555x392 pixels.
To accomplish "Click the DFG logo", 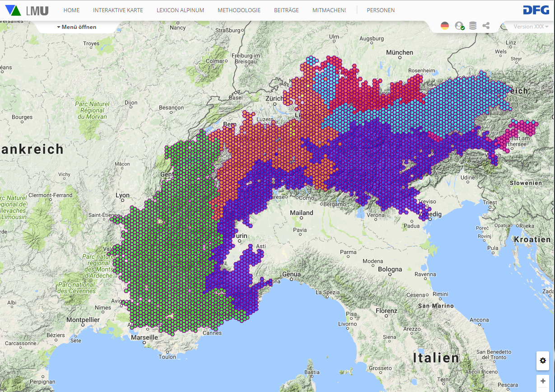I will point(536,10).
